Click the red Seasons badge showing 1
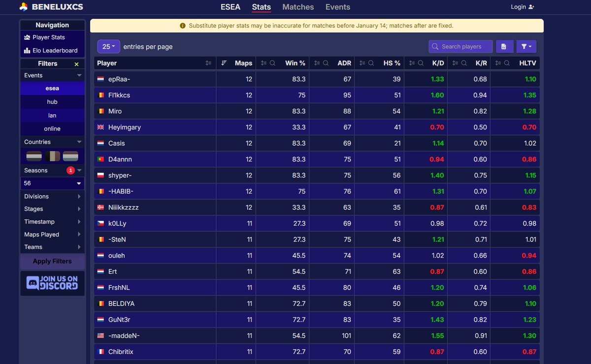591x364 pixels. pos(70,170)
